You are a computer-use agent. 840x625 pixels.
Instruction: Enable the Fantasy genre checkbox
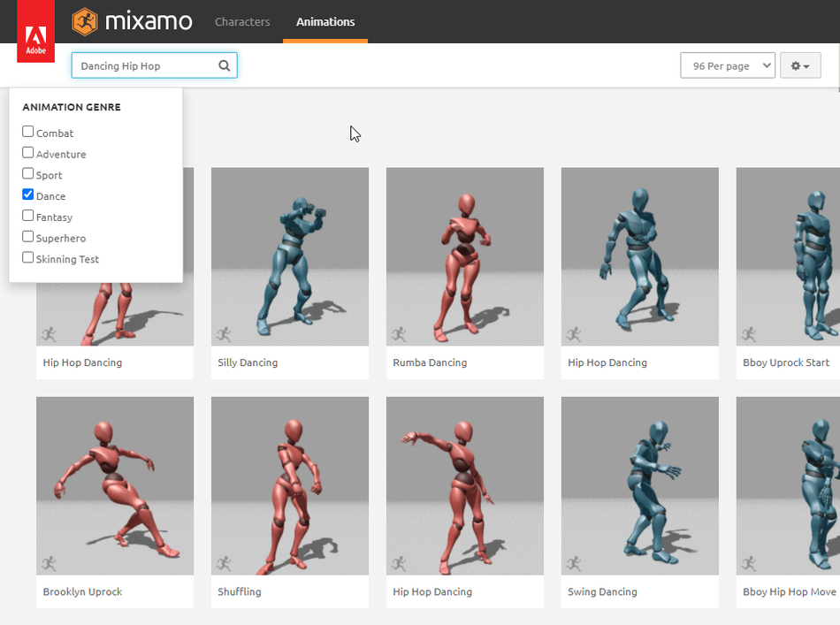[x=27, y=217]
